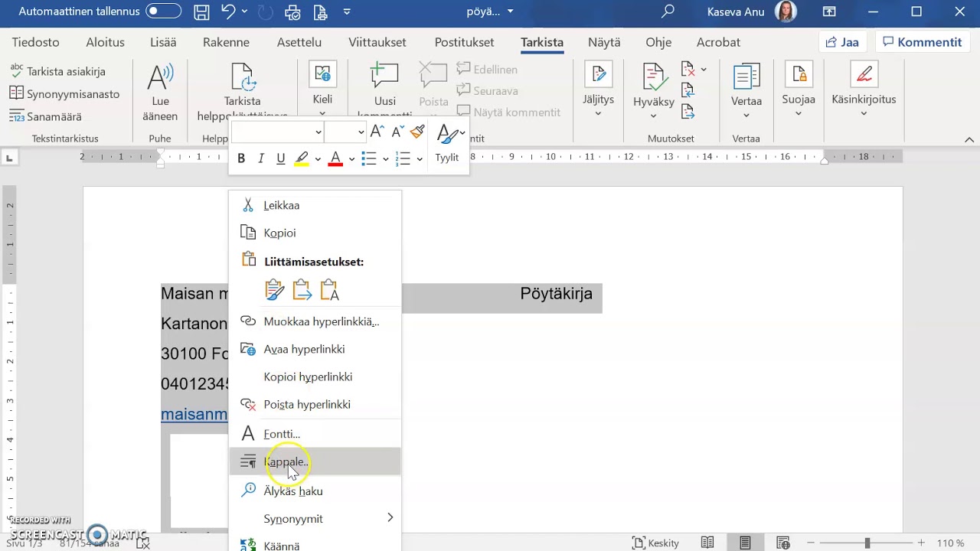Click the Format Painter brush icon

pyautogui.click(x=417, y=132)
